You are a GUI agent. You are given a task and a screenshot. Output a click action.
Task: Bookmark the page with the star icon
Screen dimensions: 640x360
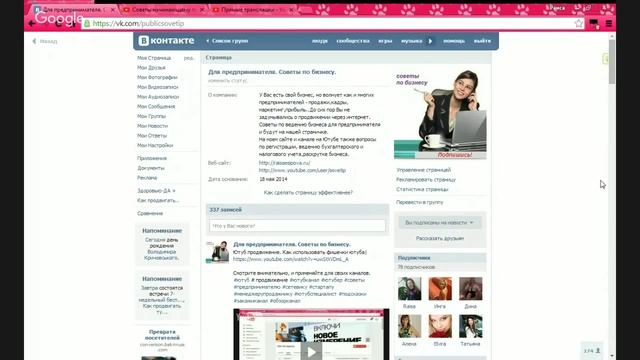tap(579, 24)
